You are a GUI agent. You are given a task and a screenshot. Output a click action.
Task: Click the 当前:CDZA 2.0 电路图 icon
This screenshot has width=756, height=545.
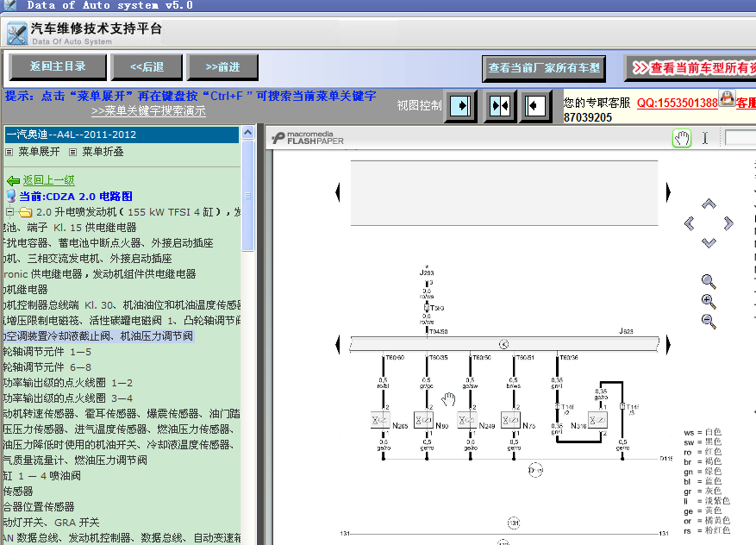pos(11,197)
